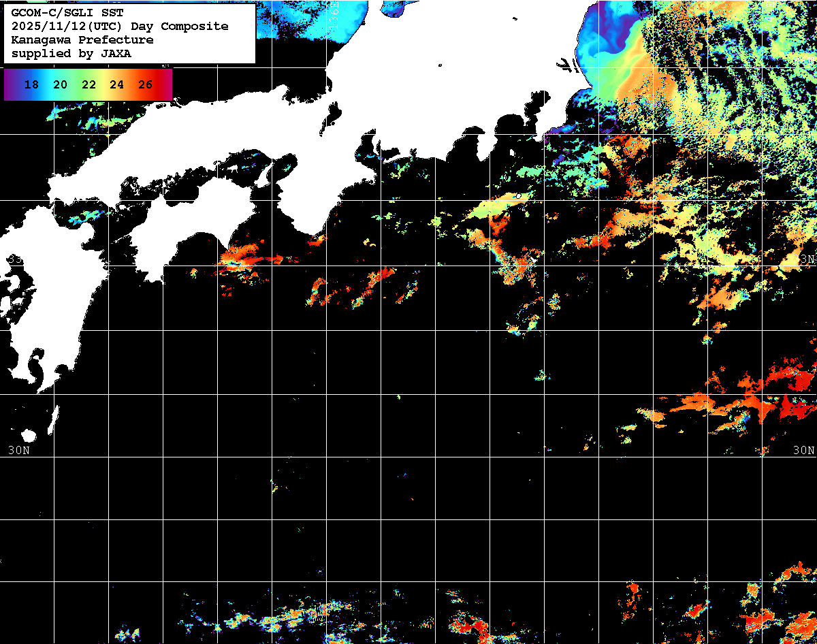This screenshot has width=817, height=644.
Task: Click the right-side 30N latitude label
Action: [x=803, y=450]
